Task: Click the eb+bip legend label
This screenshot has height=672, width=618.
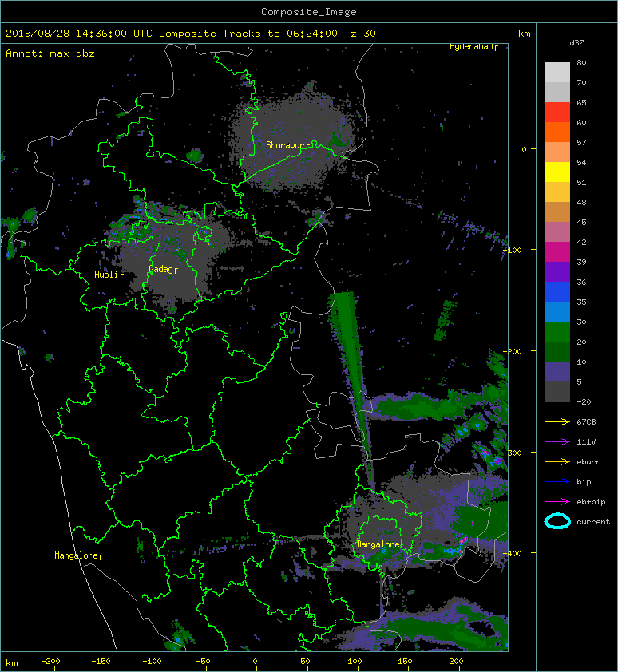Action: coord(591,502)
